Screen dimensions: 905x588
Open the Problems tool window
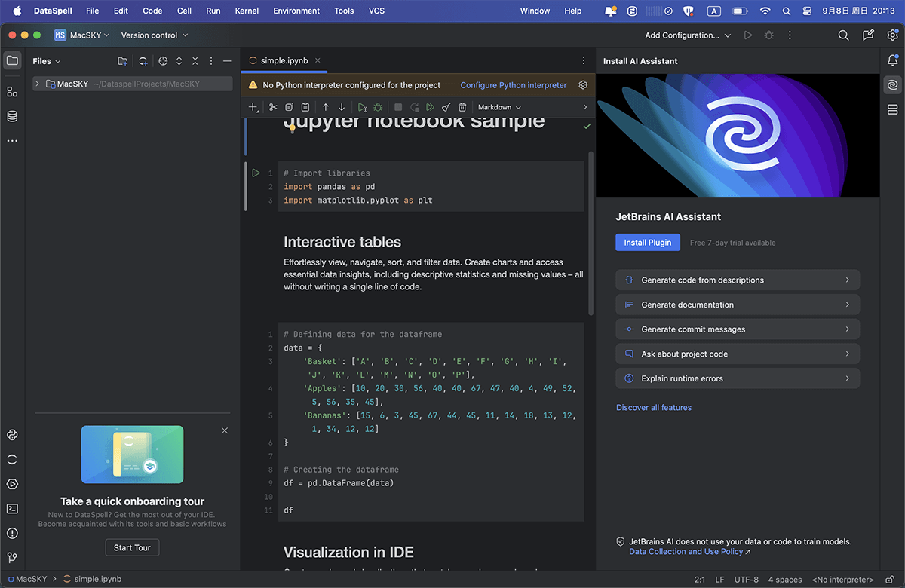tap(12, 533)
